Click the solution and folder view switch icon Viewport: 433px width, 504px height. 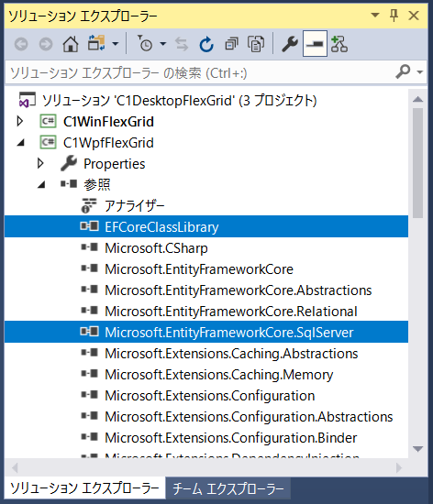point(96,43)
